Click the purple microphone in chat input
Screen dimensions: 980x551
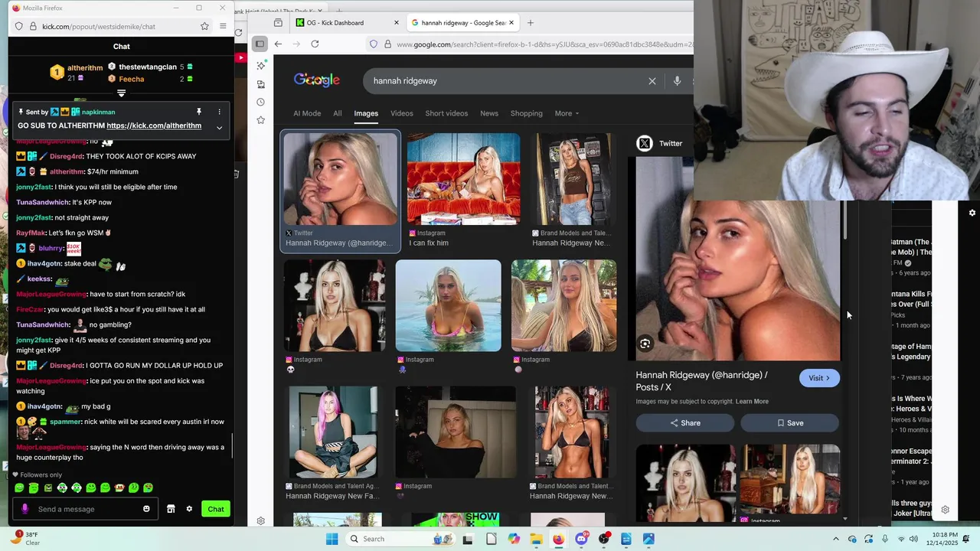click(25, 509)
